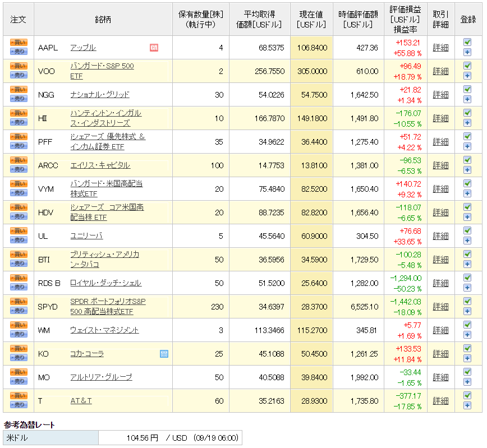Click the calendar icon next to コカ・コーラ
Screen dimensions: 487x448
tap(164, 354)
